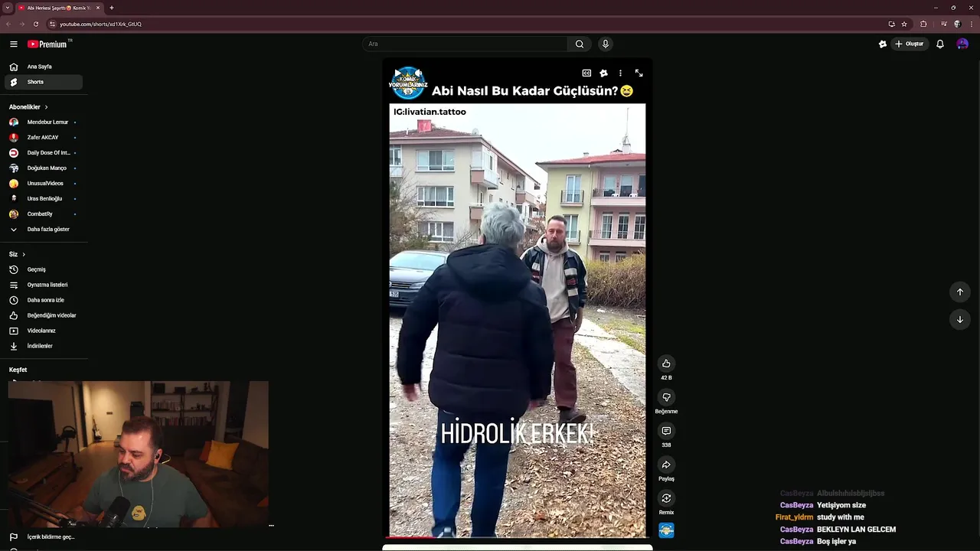Open Chrome three-dot menu
This screenshot has width=980, height=551.
click(x=971, y=24)
